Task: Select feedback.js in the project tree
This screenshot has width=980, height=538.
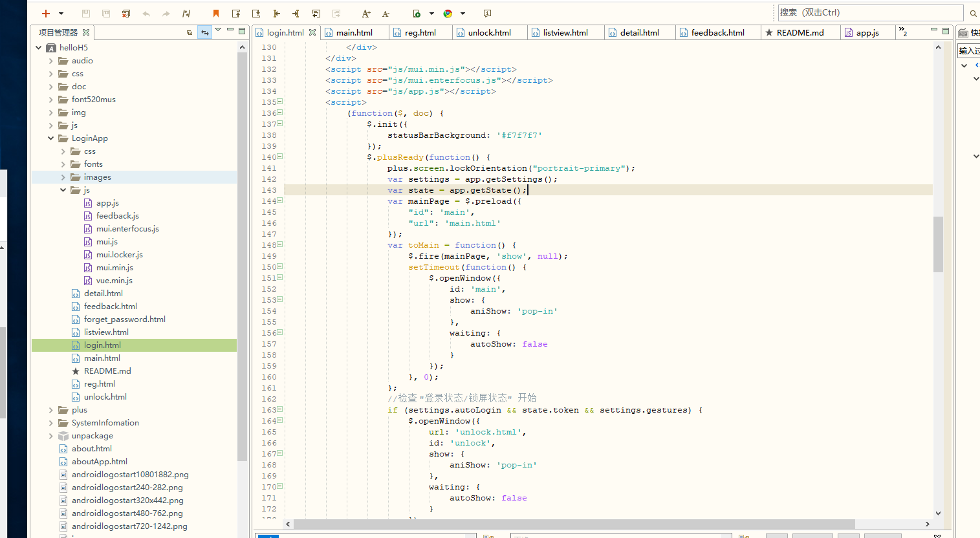Action: coord(117,215)
